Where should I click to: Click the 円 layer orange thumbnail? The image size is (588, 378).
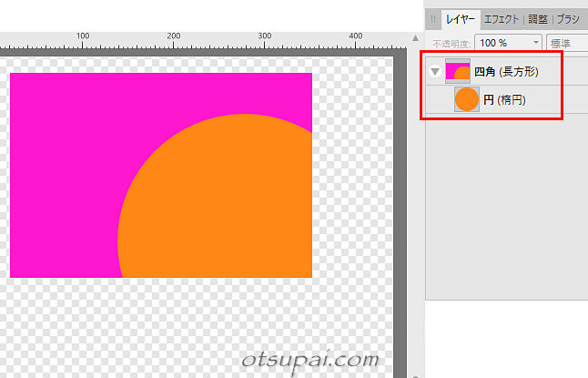click(x=467, y=99)
